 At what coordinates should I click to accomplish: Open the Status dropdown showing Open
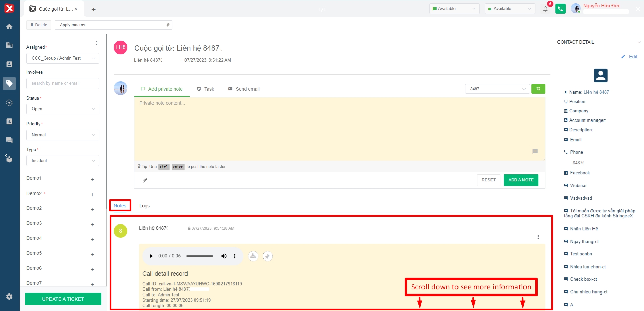coord(63,109)
